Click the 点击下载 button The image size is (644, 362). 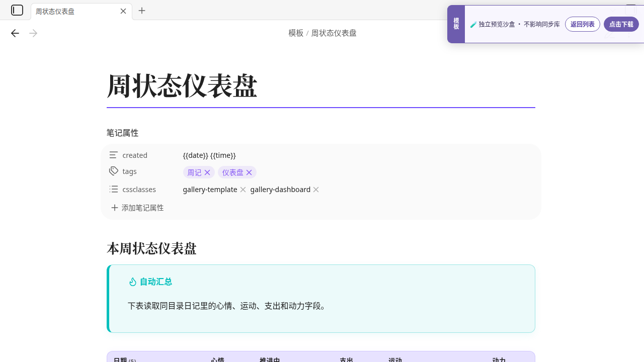click(x=621, y=24)
